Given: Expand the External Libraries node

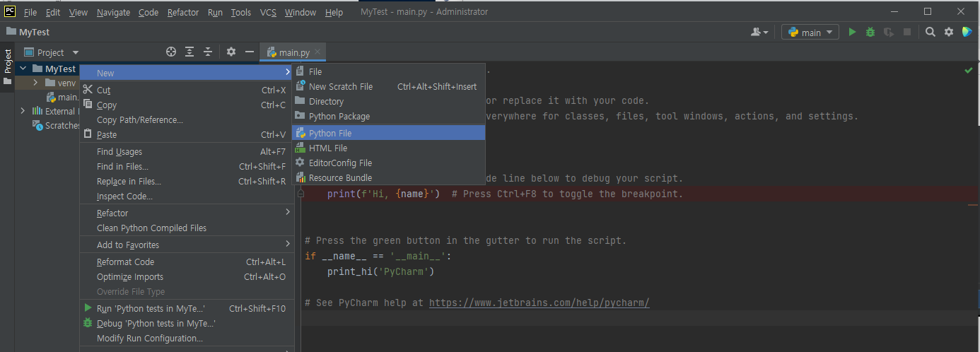Looking at the screenshot, I should 23,111.
